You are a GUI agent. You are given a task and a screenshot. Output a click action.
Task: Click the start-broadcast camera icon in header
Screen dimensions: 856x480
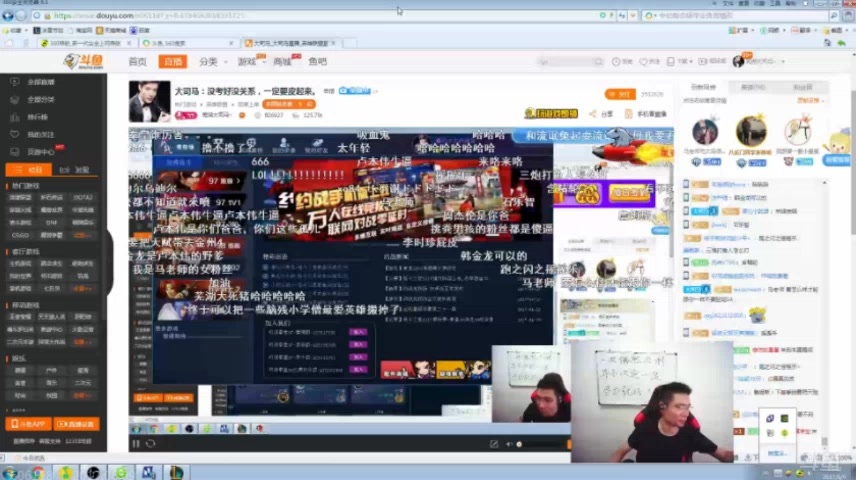tap(703, 62)
